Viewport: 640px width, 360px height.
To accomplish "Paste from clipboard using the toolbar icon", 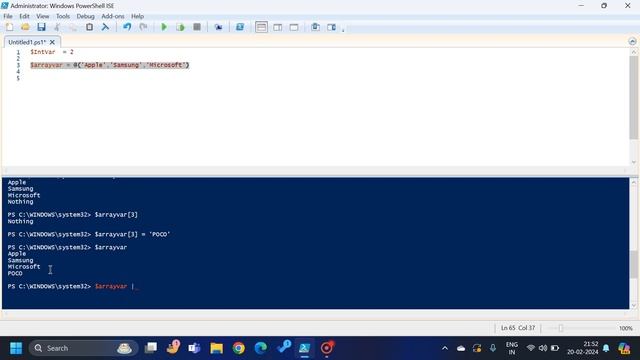I will [89, 27].
